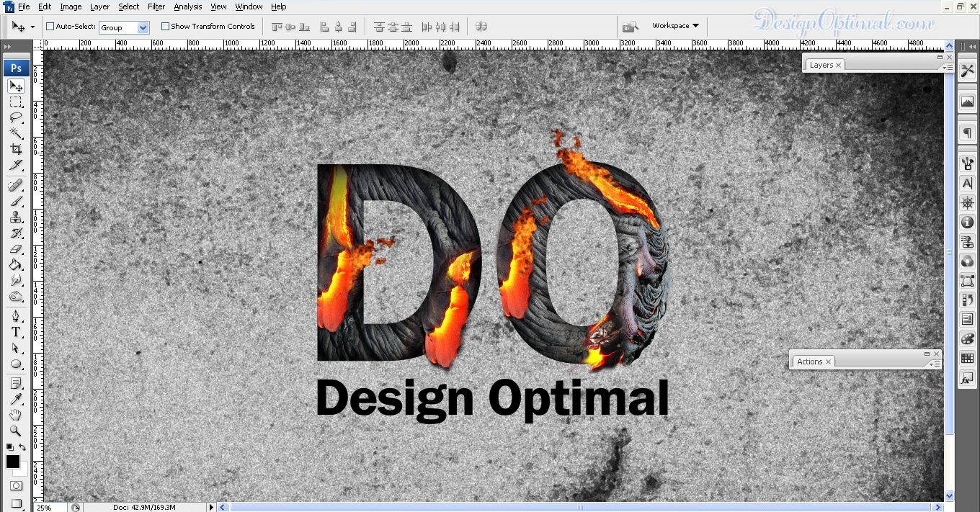980x512 pixels.
Task: Select the Eyedropper tool
Action: click(16, 400)
